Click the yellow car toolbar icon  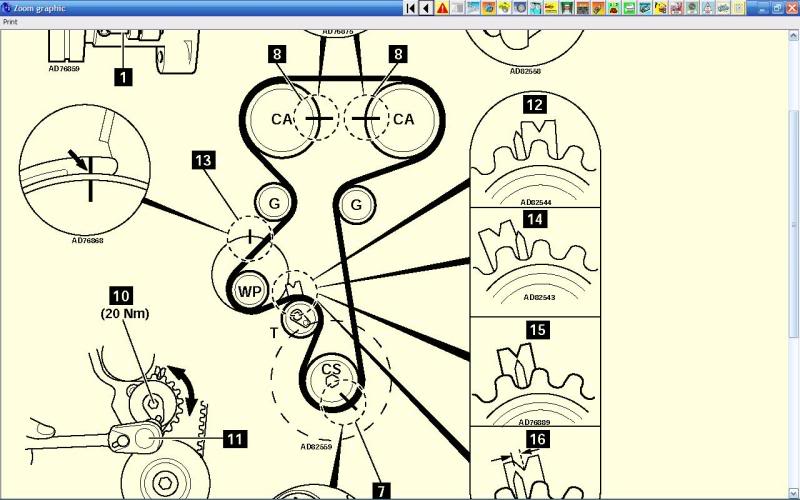504,8
